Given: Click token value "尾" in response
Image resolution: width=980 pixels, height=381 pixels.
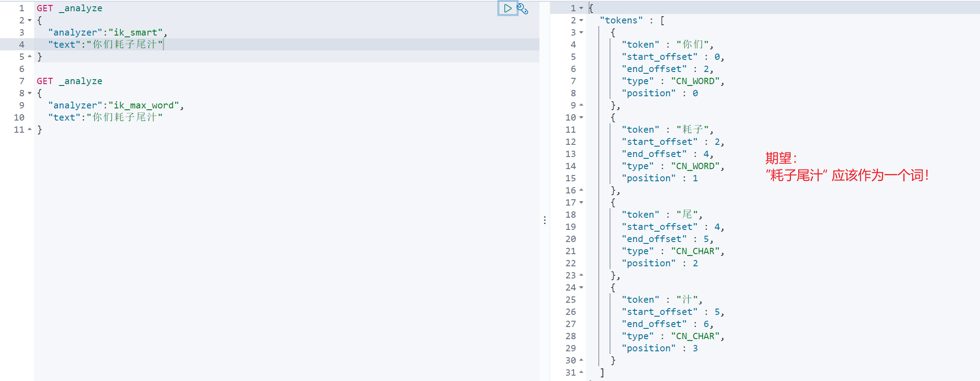Looking at the screenshot, I should pos(687,215).
